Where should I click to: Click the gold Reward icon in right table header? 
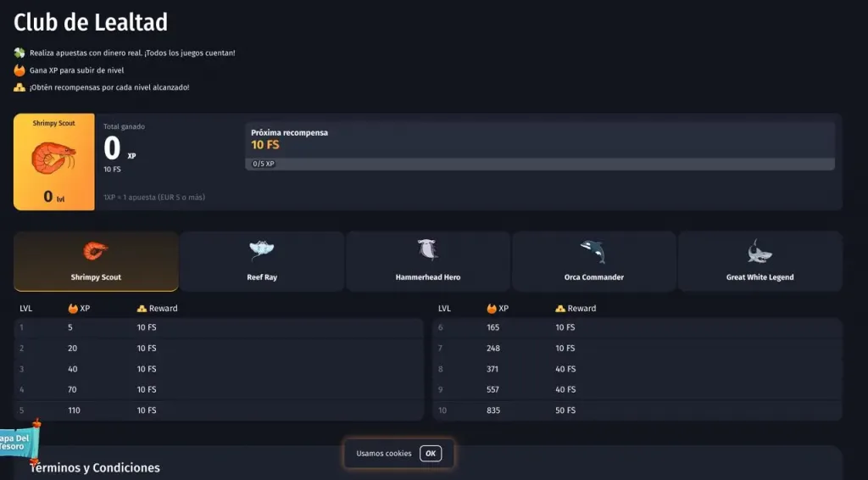[x=560, y=309]
